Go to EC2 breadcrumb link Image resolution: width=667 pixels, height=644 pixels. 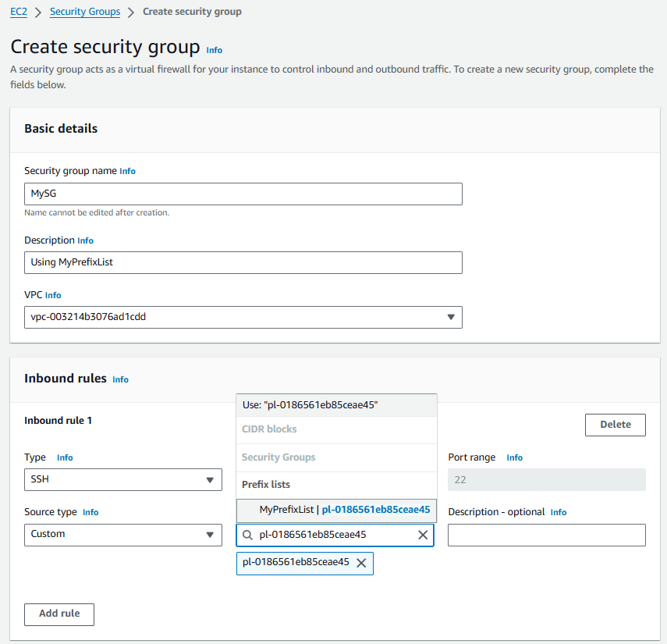(x=19, y=12)
